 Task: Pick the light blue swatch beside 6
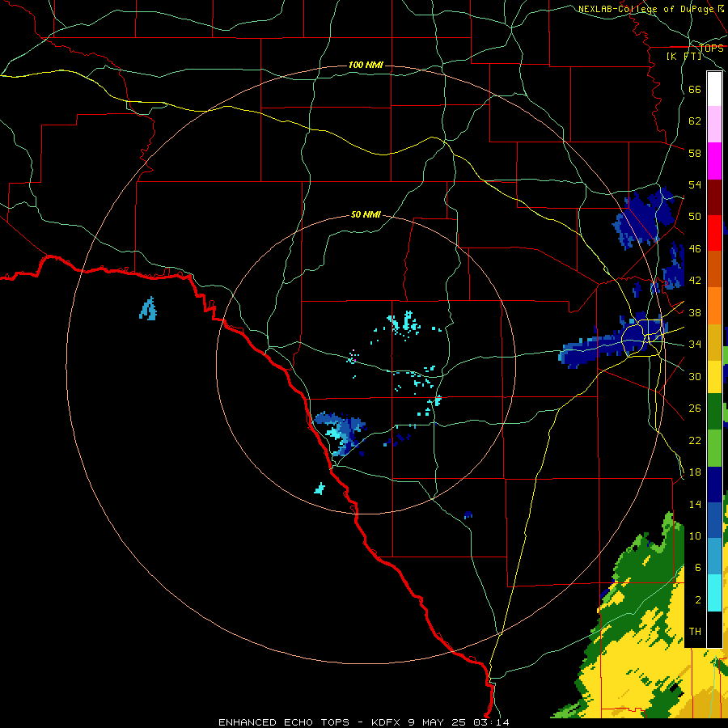714,557
